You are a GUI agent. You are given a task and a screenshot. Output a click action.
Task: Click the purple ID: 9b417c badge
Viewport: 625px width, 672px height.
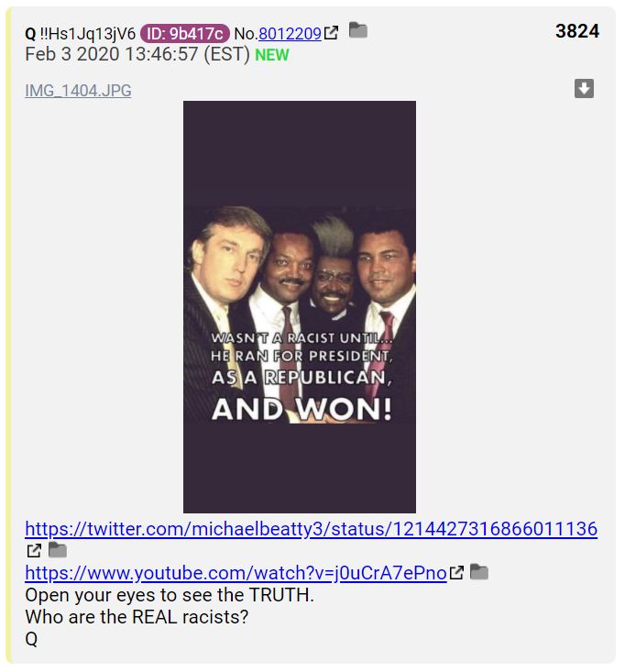point(185,33)
